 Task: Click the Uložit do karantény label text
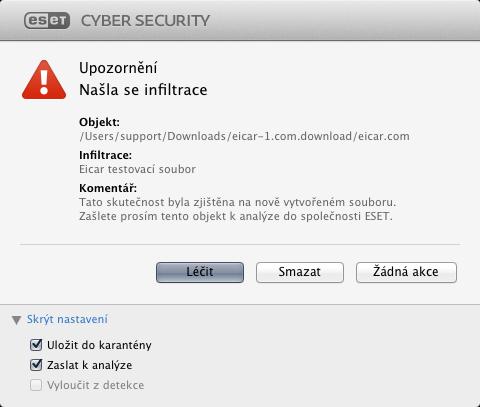(99, 345)
